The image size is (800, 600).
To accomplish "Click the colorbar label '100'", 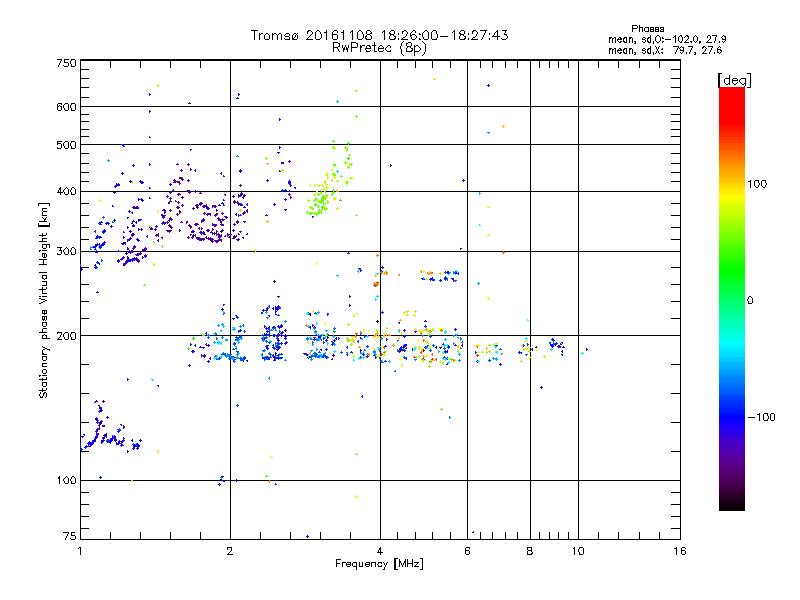I will click(757, 184).
